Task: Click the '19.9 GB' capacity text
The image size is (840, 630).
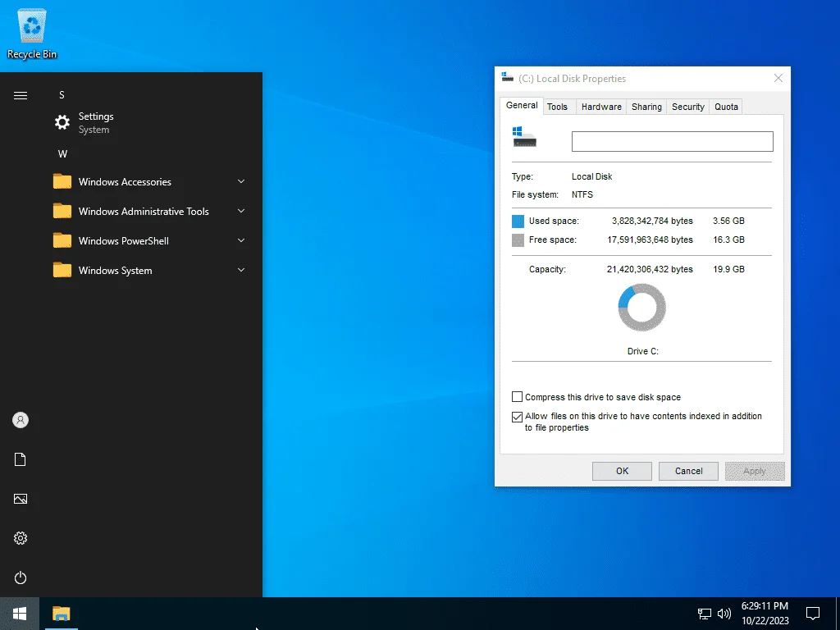Action: tap(728, 269)
